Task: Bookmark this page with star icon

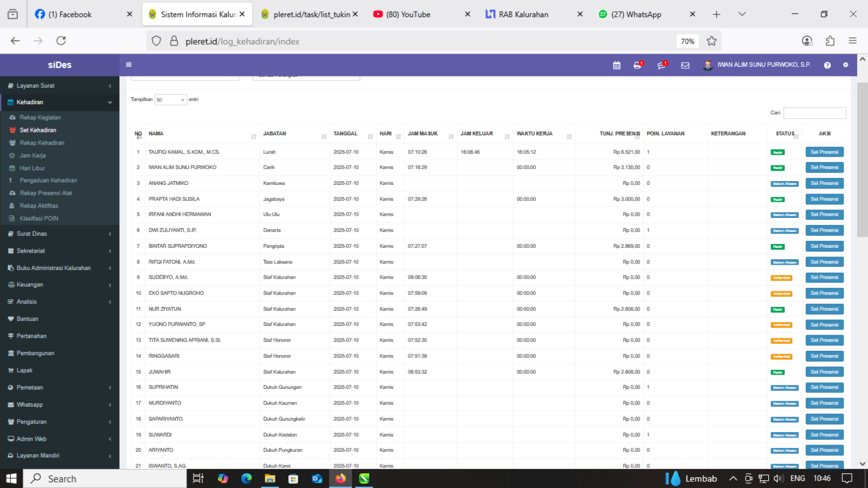Action: tap(712, 41)
